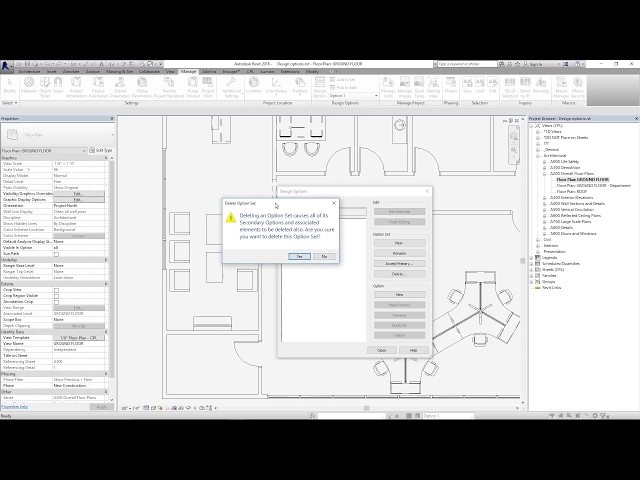Screen dimensions: 640x480
Task: Open Project Parameters
Action: 98,87
